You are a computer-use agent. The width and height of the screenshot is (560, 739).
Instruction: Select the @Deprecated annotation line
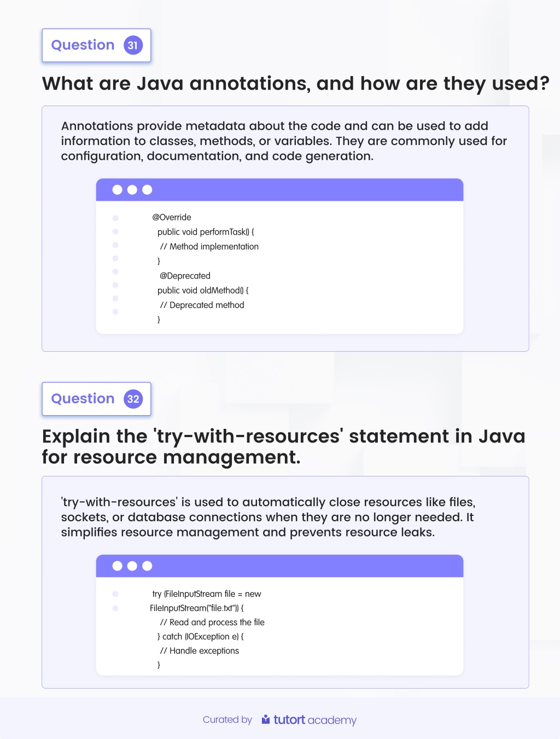coord(185,276)
